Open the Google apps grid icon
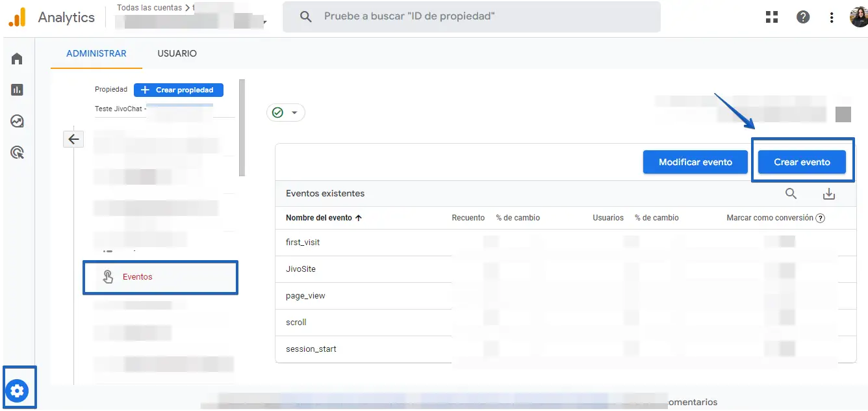The image size is (868, 411). pos(772,18)
